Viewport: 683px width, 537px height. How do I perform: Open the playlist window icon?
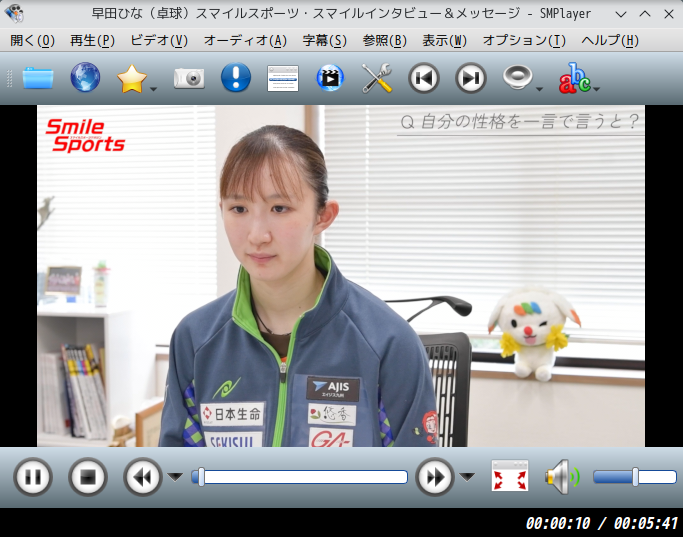[283, 78]
